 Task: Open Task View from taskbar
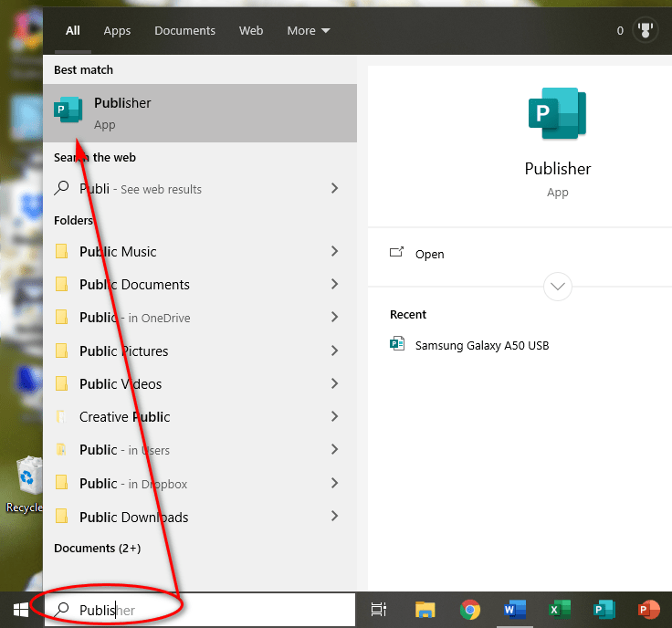[379, 609]
